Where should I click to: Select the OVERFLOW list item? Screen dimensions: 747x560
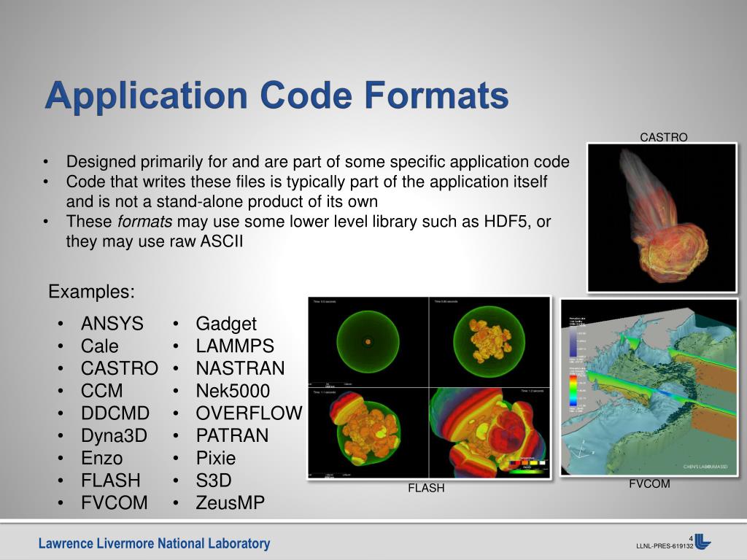[249, 413]
